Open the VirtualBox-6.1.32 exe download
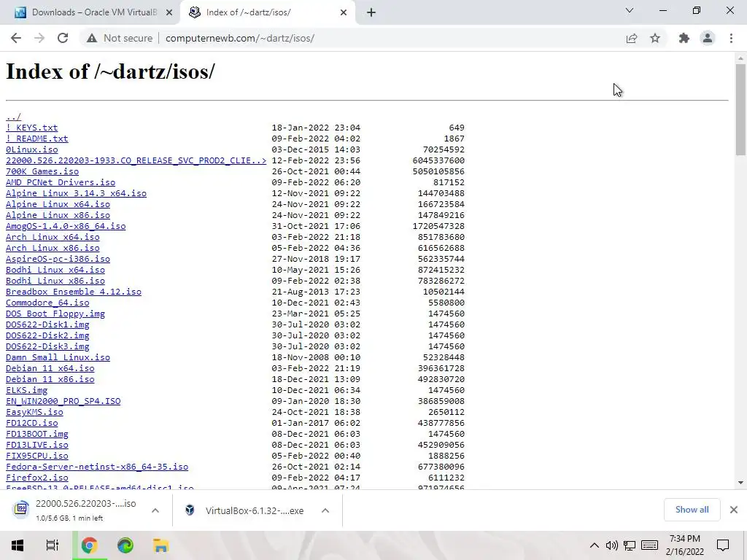The width and height of the screenshot is (747, 560). pyautogui.click(x=245, y=510)
